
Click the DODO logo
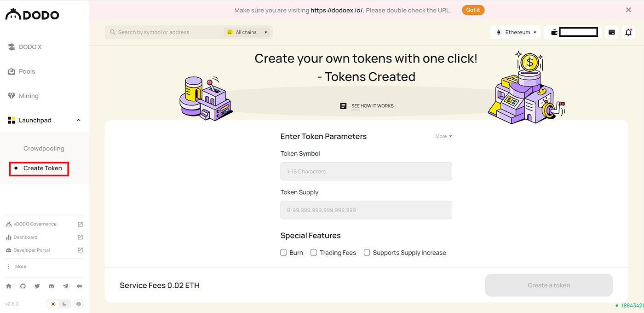point(32,14)
